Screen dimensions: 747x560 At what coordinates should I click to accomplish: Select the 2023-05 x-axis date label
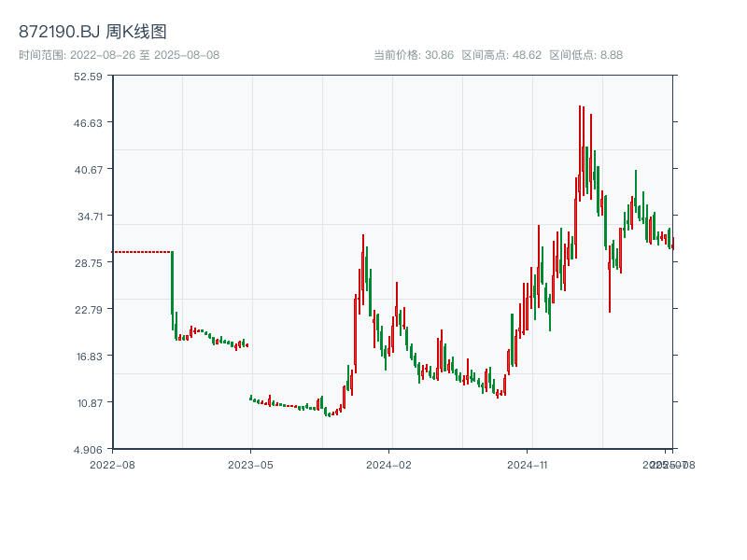tap(250, 464)
